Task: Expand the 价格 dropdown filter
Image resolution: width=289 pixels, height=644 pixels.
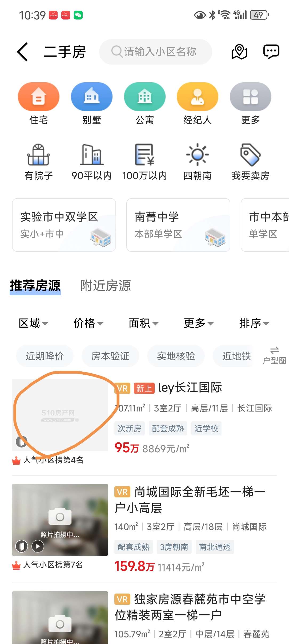Action: click(x=88, y=323)
